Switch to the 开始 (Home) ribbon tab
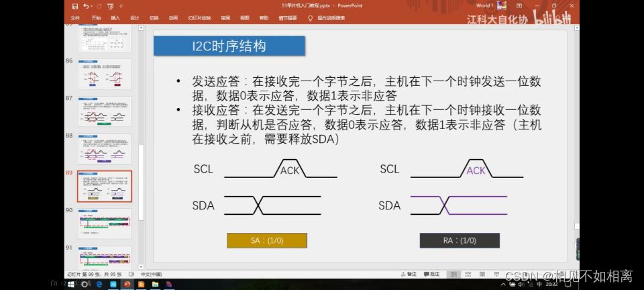 point(96,18)
